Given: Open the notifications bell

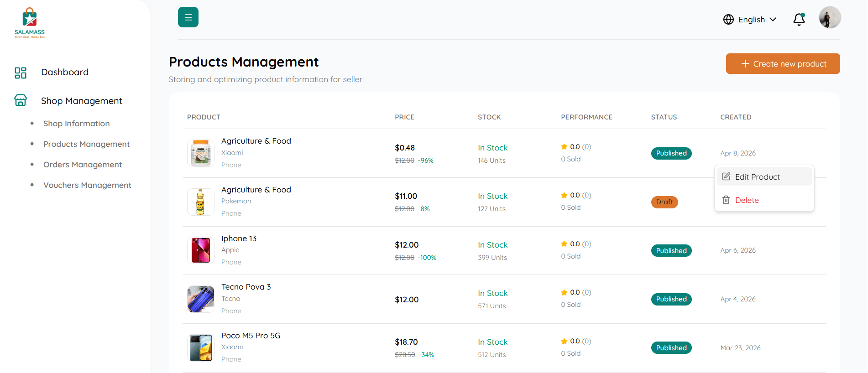Looking at the screenshot, I should click(799, 20).
